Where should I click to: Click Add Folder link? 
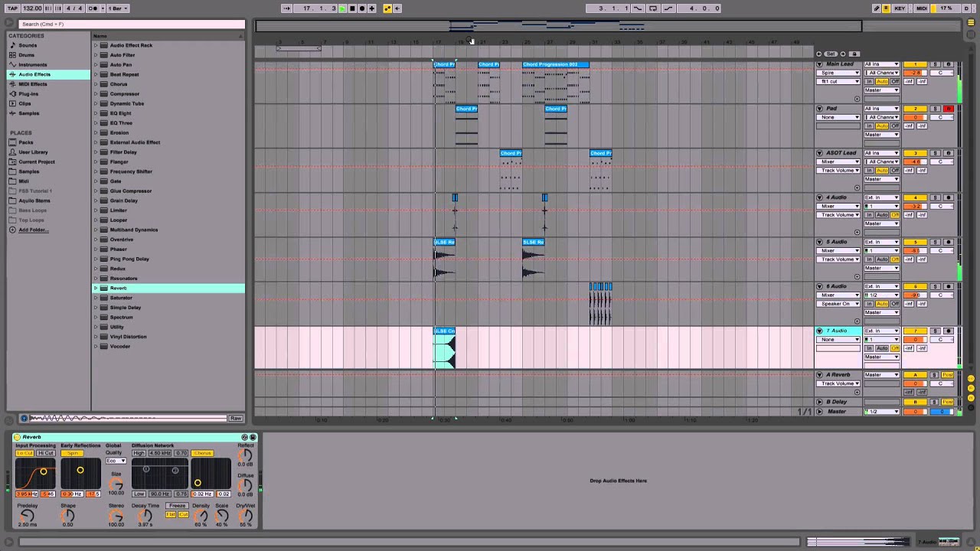(34, 230)
